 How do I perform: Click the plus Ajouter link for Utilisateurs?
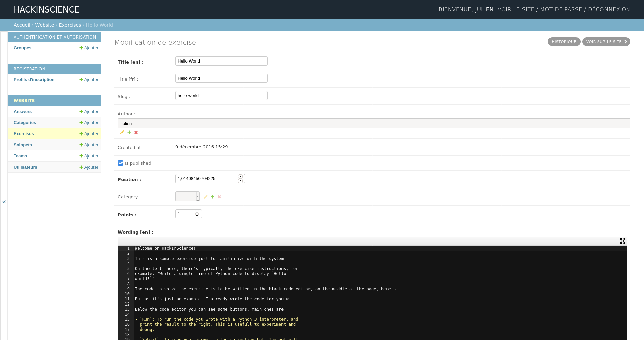coord(89,167)
